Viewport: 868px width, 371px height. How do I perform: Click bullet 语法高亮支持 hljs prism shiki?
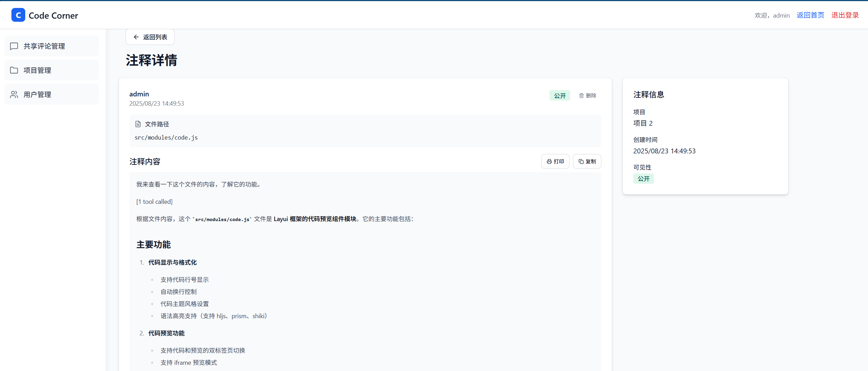[x=214, y=316]
